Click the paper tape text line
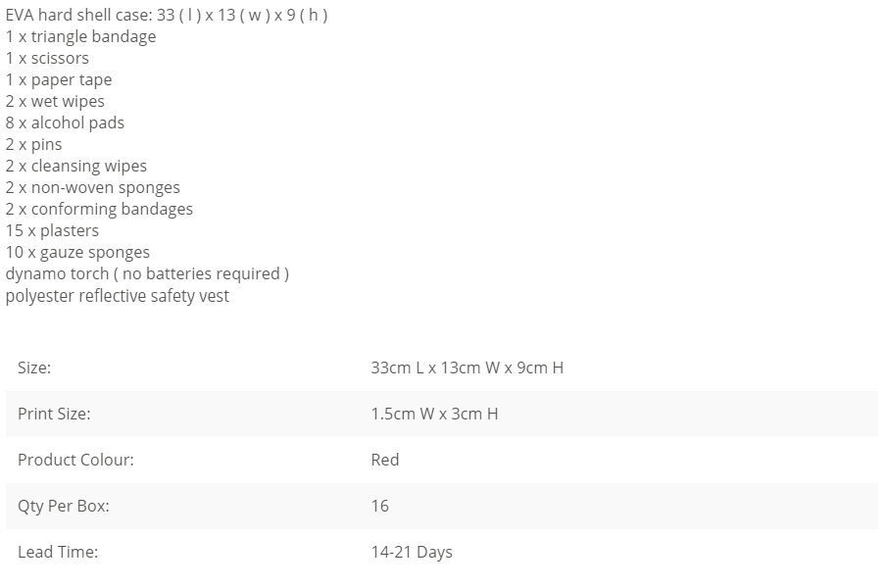 click(59, 80)
